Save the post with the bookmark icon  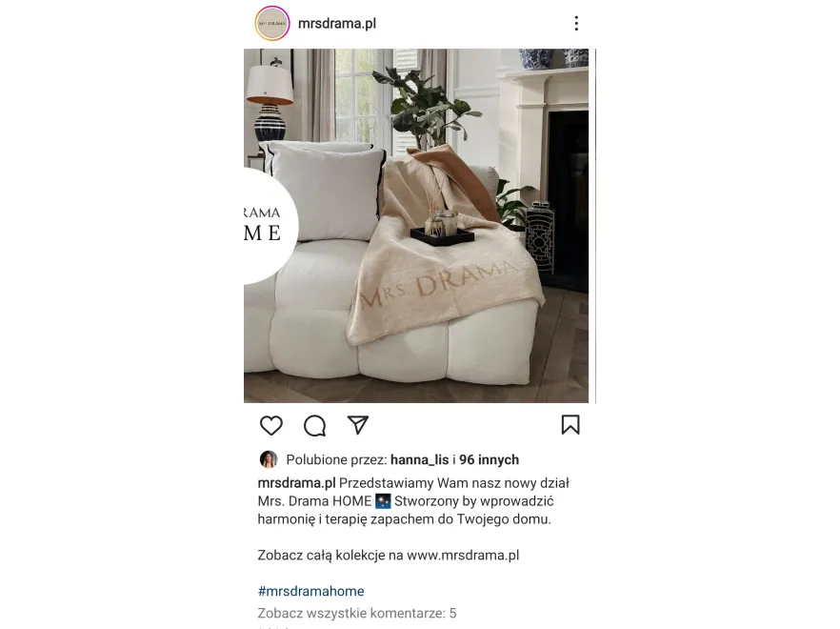coord(570,425)
